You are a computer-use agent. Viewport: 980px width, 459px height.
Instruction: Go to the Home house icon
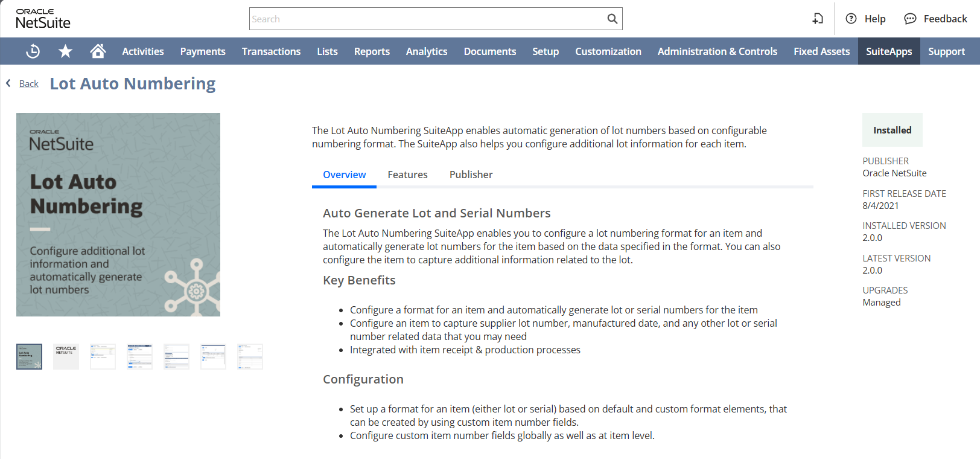[98, 51]
